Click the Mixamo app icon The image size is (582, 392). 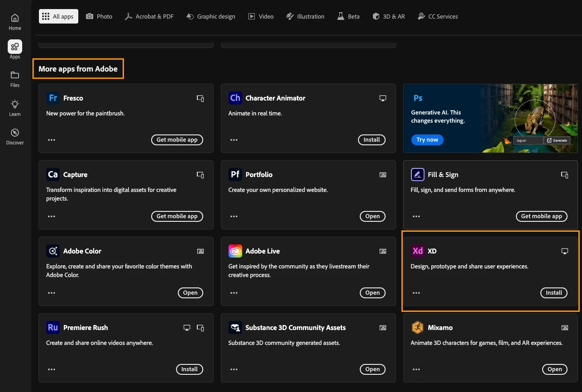(x=417, y=327)
